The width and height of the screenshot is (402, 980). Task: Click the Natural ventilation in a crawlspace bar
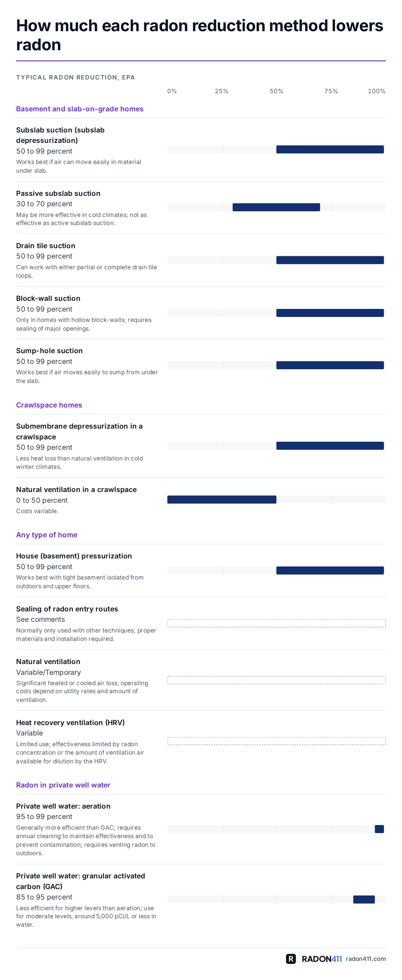tap(221, 499)
